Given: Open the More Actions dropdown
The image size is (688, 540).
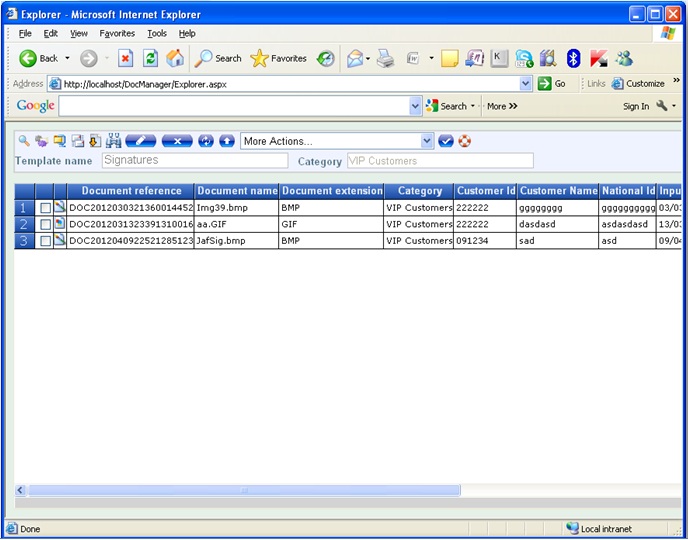Looking at the screenshot, I should [428, 141].
